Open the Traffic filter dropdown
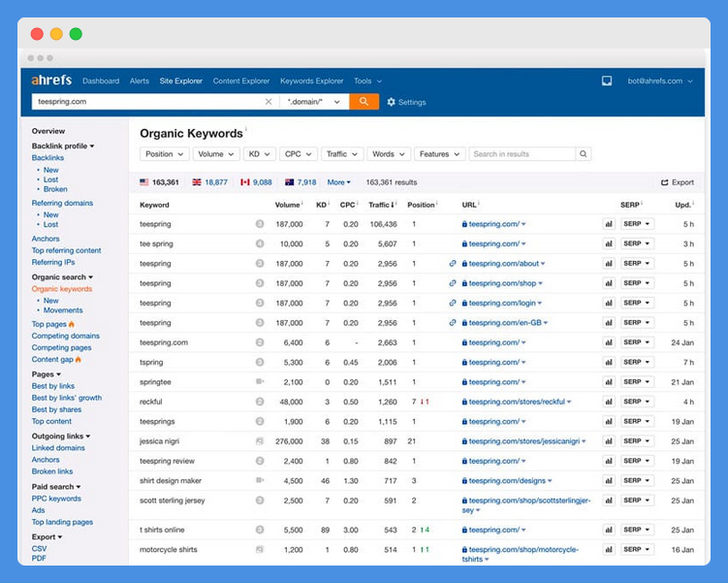 342,154
